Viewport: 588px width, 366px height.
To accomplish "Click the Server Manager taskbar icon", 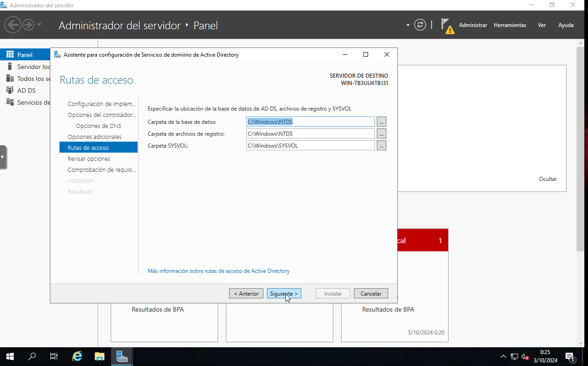I will [x=122, y=356].
